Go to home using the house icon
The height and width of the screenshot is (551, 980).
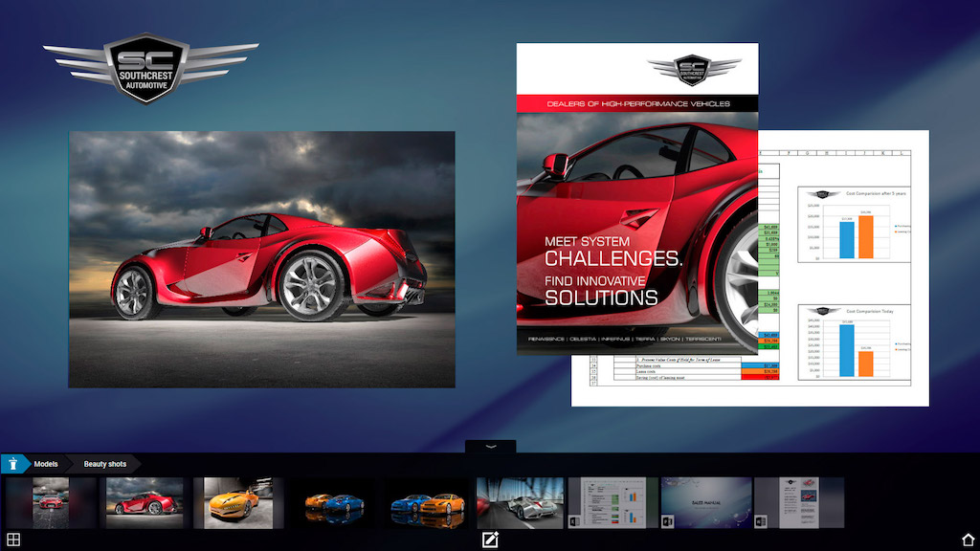click(967, 540)
